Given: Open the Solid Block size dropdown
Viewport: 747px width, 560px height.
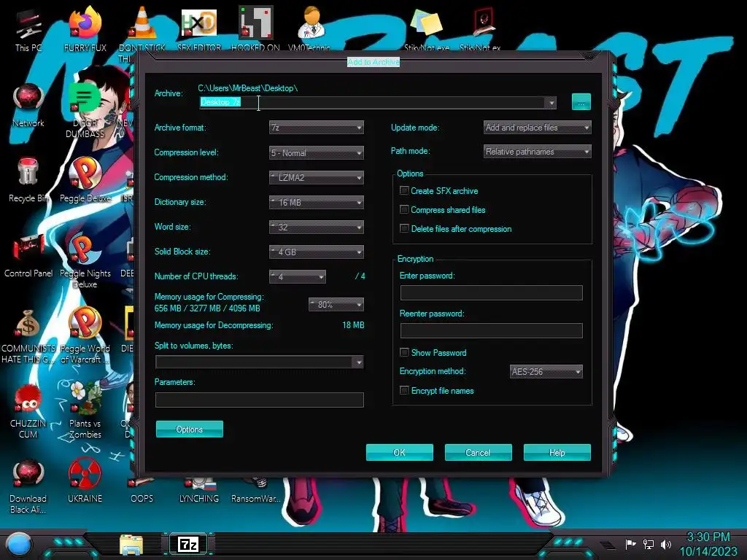Looking at the screenshot, I should (317, 252).
